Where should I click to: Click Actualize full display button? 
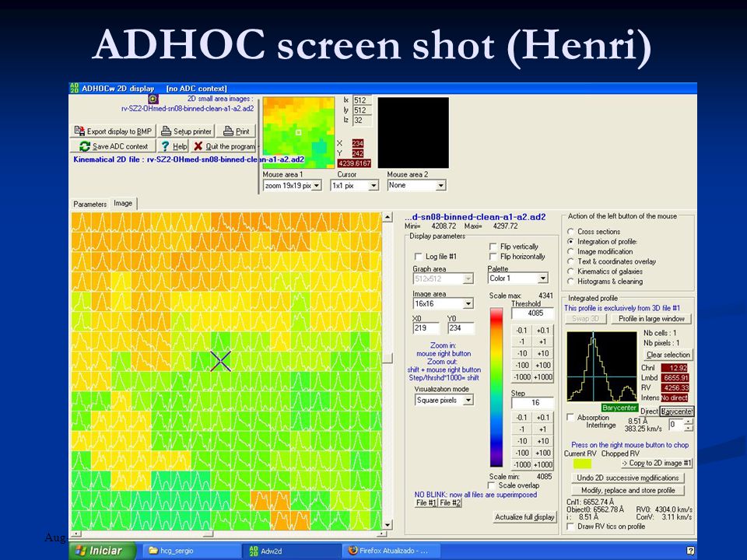click(524, 517)
